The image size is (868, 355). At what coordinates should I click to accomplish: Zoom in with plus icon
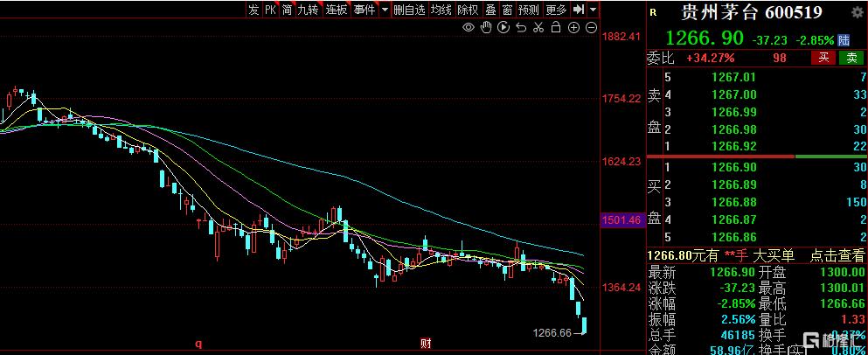[x=574, y=28]
